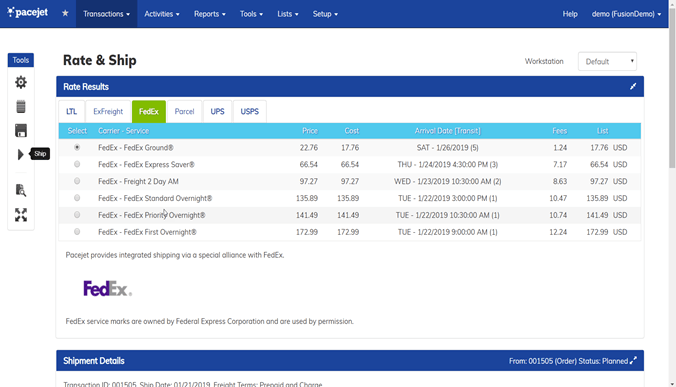Click arrival 'THU - 1/24/2019 4:30:00 PM (3)'
This screenshot has height=387, width=676.
[448, 164]
